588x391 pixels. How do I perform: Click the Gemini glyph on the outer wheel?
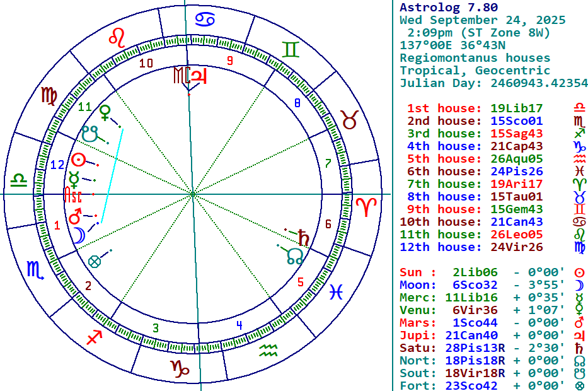[290, 50]
